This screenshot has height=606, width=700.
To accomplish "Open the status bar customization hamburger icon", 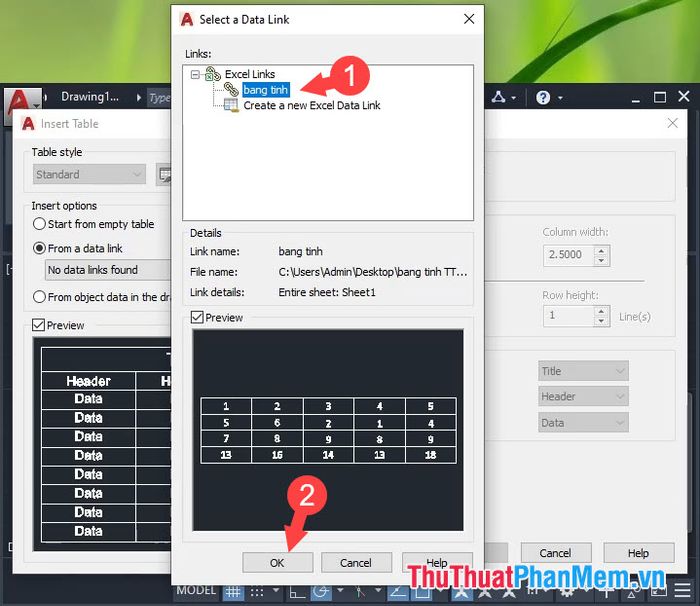I will tap(682, 590).
